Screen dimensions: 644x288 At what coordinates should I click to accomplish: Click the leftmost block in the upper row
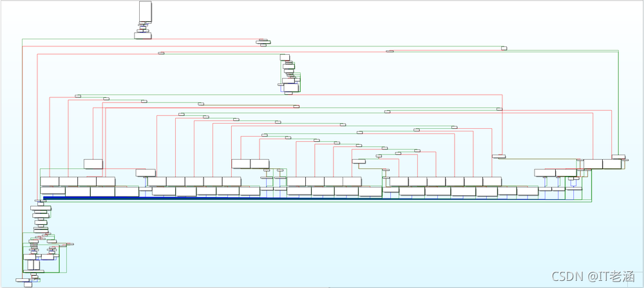50,181
